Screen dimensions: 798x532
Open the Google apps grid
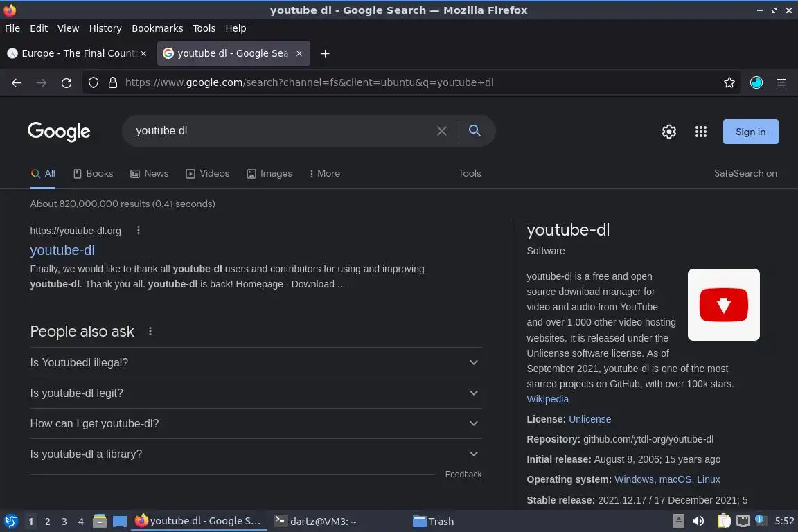701,132
